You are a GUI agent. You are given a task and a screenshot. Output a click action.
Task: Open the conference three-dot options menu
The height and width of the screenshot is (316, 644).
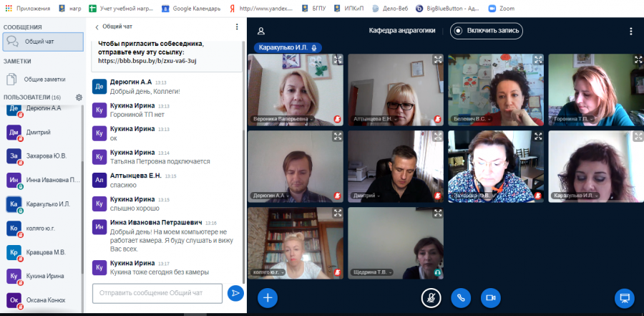tap(631, 32)
